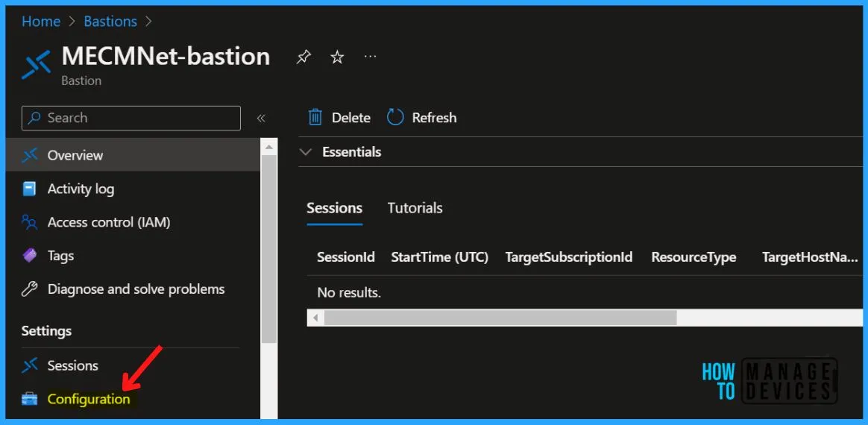Image resolution: width=868 pixels, height=425 pixels.
Task: Click into the sidebar Search box
Action: click(131, 118)
